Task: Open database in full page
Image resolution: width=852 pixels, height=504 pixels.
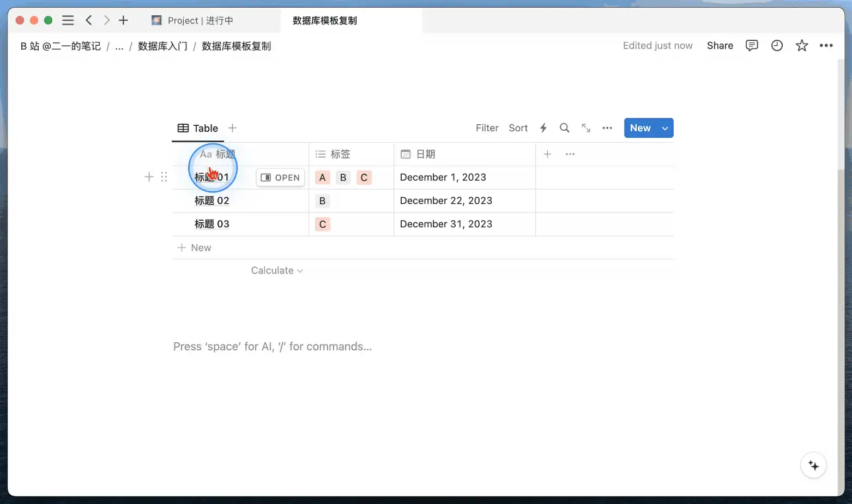Action: (586, 128)
